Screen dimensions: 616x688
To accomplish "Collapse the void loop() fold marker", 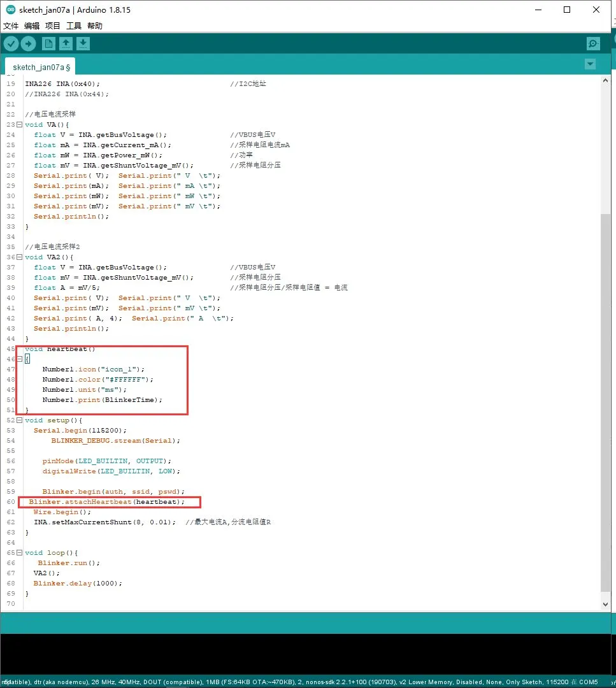I will (20, 553).
